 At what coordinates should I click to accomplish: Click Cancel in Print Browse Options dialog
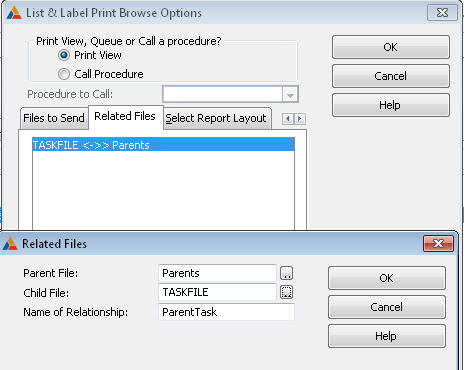(391, 76)
